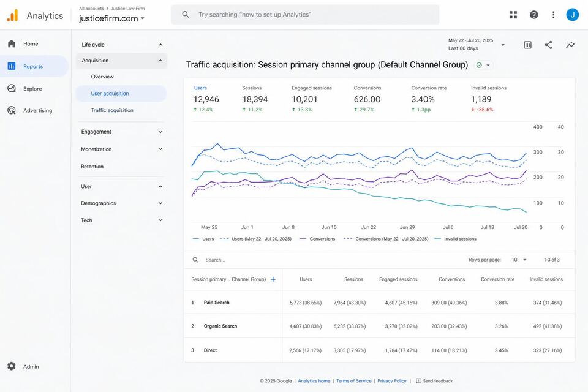Toggle Users series in chart legend

point(203,239)
